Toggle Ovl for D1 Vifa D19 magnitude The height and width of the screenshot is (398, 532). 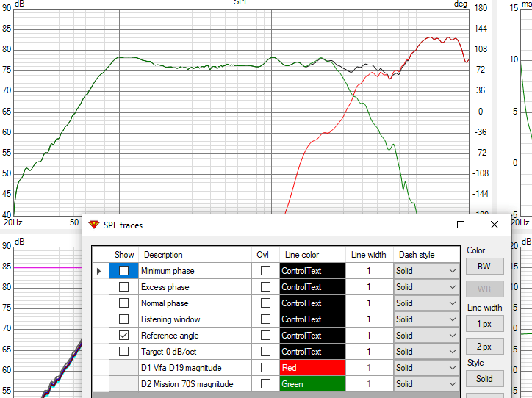265,367
